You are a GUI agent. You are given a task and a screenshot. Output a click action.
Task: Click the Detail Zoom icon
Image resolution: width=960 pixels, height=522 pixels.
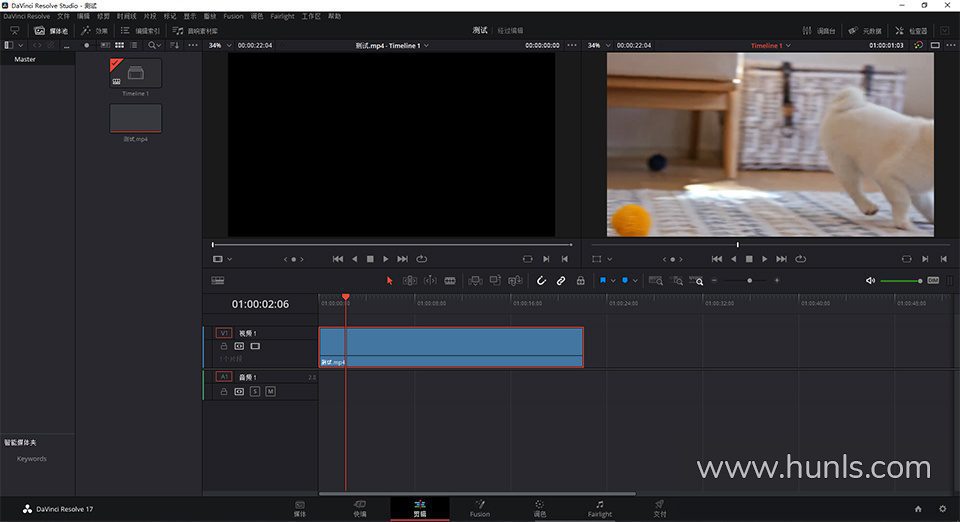point(677,281)
